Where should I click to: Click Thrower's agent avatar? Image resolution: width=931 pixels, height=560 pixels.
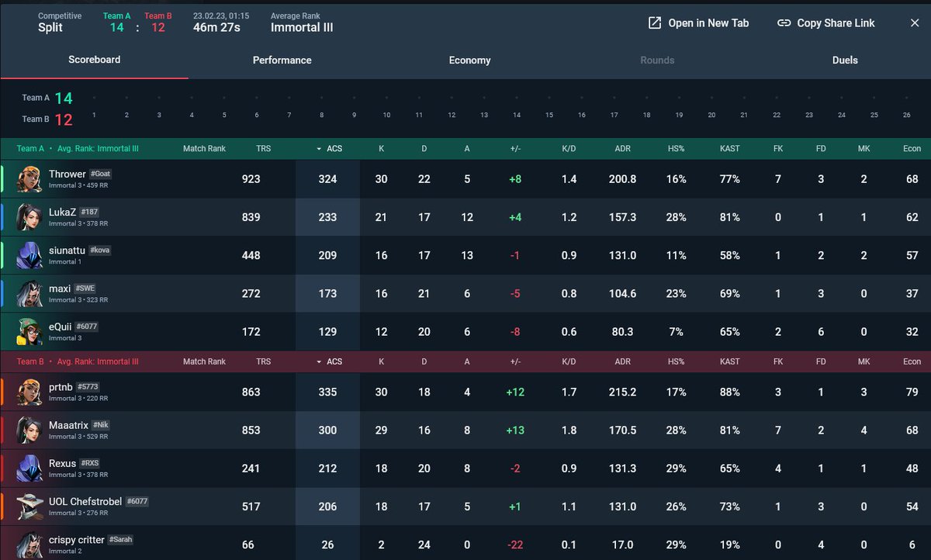click(29, 179)
